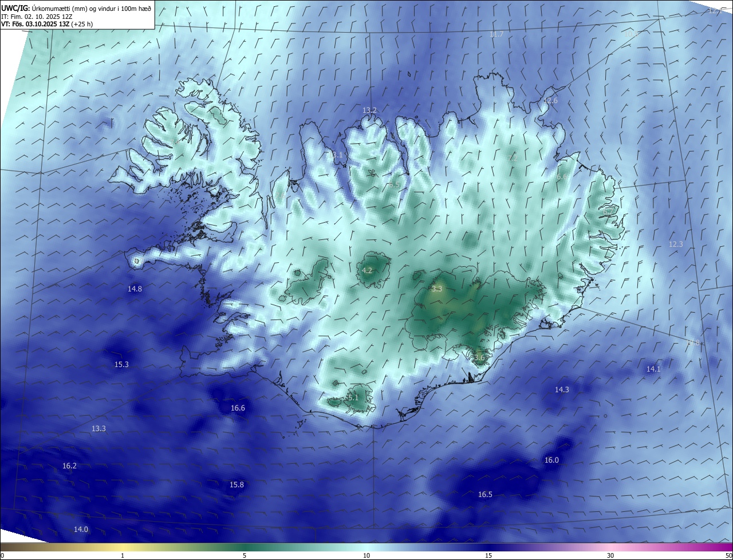Click the 14.8 value west of Iceland
The width and height of the screenshot is (733, 560).
pyautogui.click(x=135, y=289)
